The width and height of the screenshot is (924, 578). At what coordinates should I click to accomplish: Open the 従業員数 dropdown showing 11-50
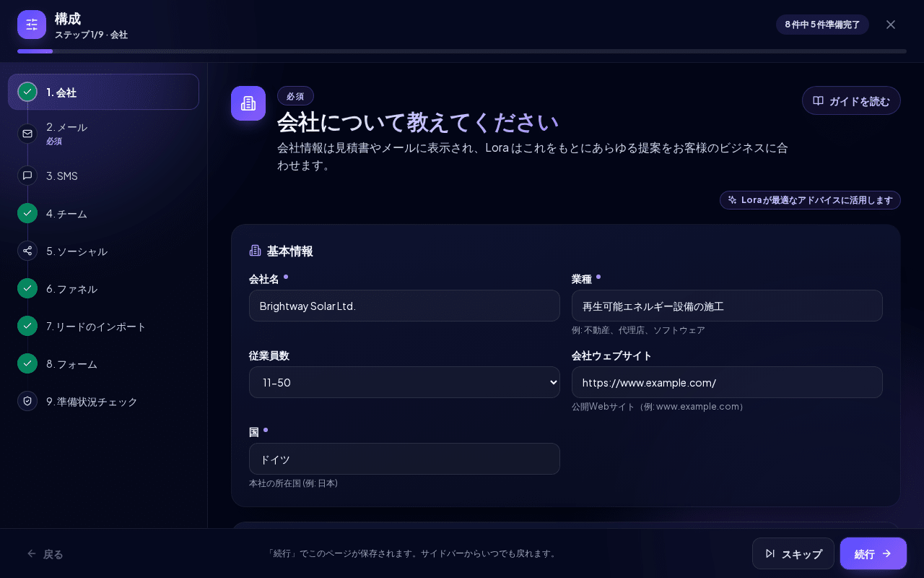click(404, 382)
